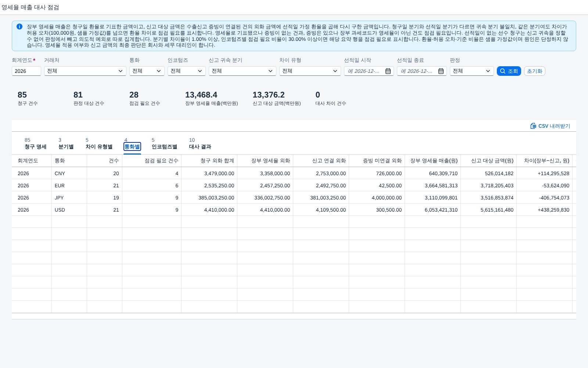Click the 건수 column header

[104, 161]
